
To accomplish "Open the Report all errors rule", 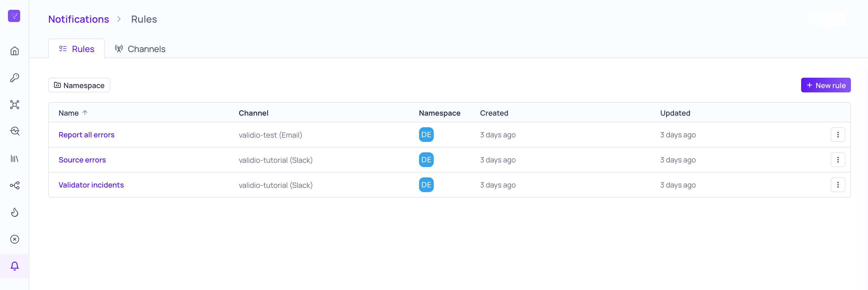I will click(87, 135).
